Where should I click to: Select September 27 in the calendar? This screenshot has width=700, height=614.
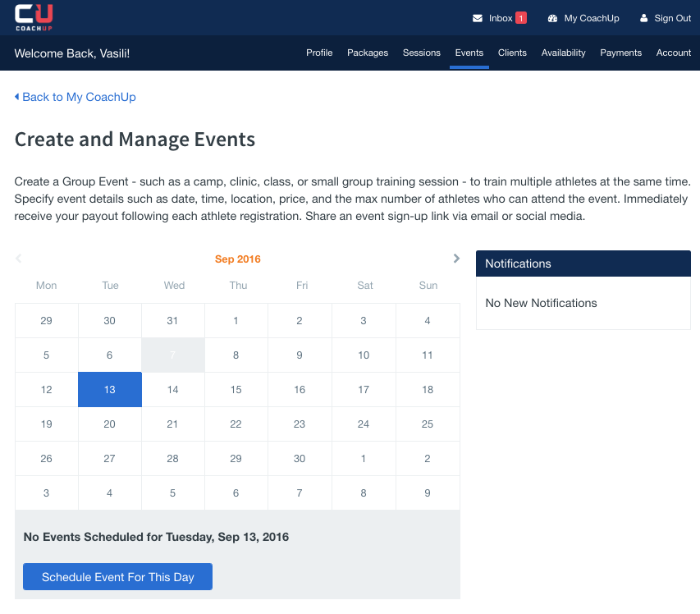point(110,458)
